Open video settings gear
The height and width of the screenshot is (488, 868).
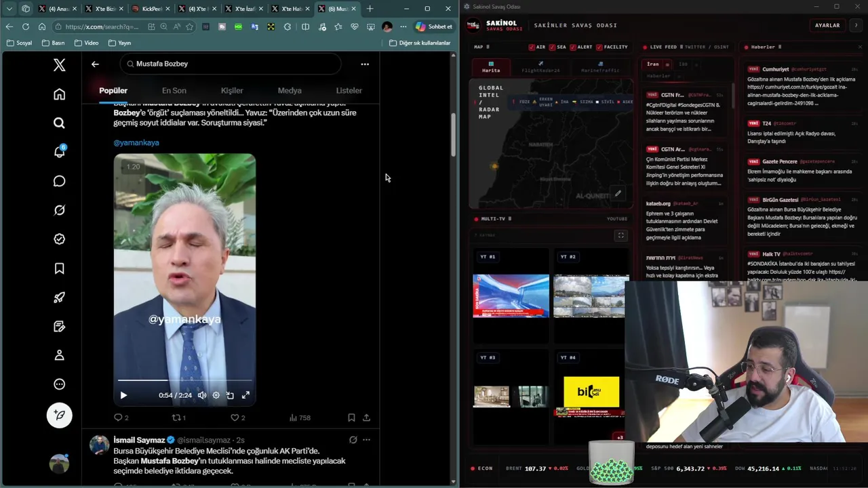point(216,395)
